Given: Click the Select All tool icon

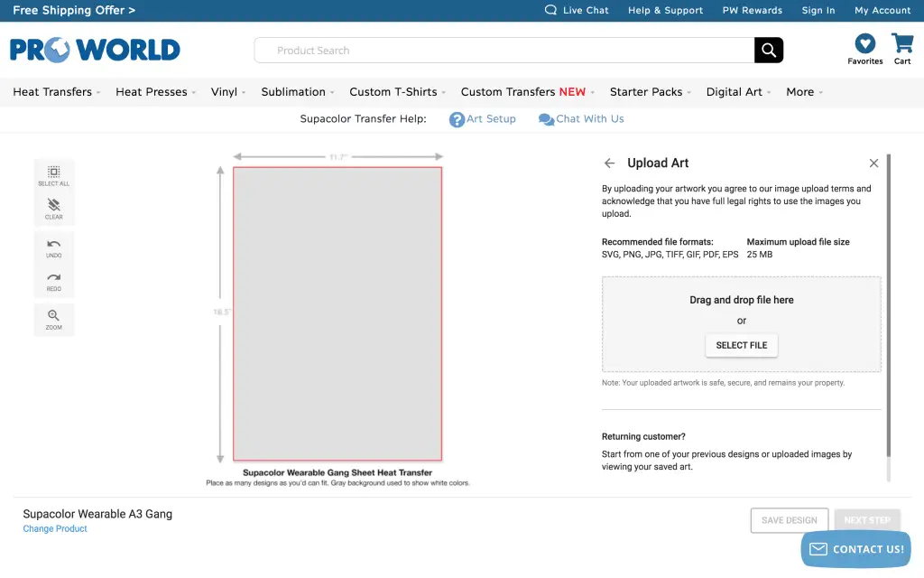Looking at the screenshot, I should coord(53,172).
